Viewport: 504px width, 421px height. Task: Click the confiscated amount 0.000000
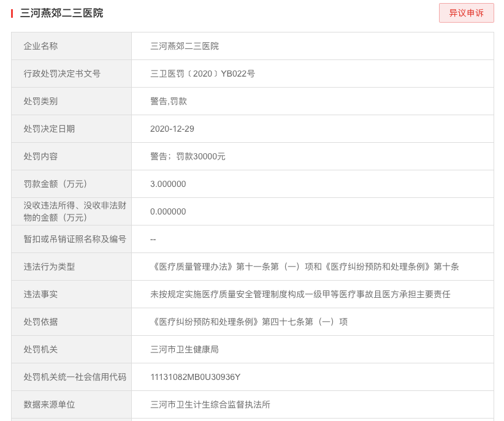(x=168, y=211)
